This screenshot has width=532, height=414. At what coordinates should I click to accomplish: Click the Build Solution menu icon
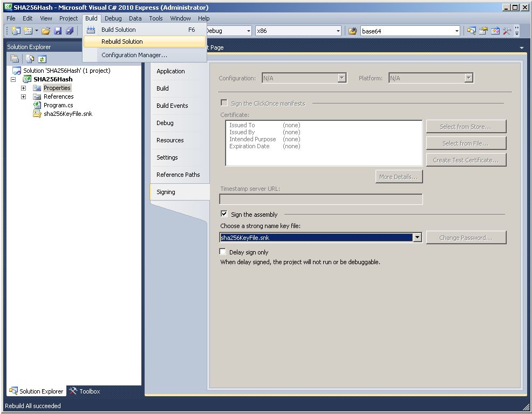[91, 30]
